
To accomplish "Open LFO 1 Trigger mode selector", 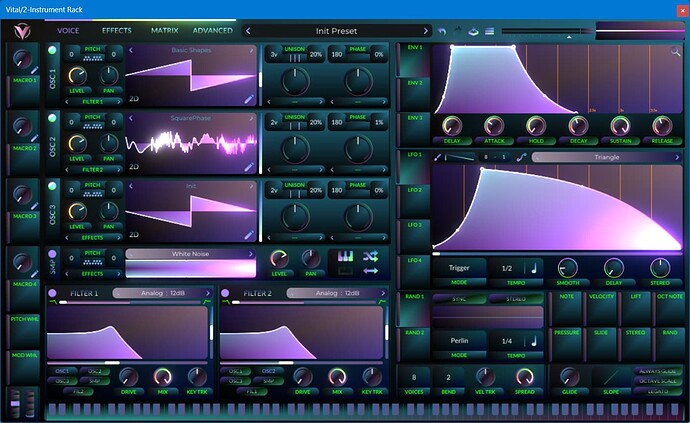I will click(x=459, y=268).
